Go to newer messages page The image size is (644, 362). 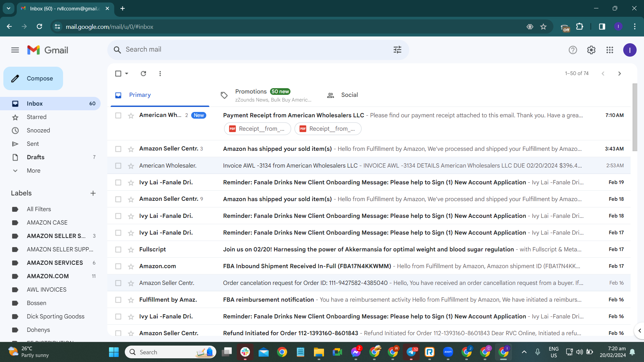[x=603, y=73]
